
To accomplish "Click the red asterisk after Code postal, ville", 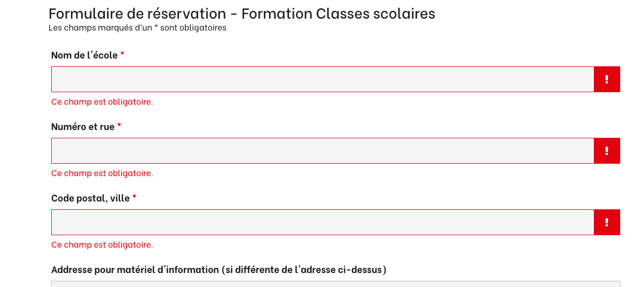I will click(134, 197).
